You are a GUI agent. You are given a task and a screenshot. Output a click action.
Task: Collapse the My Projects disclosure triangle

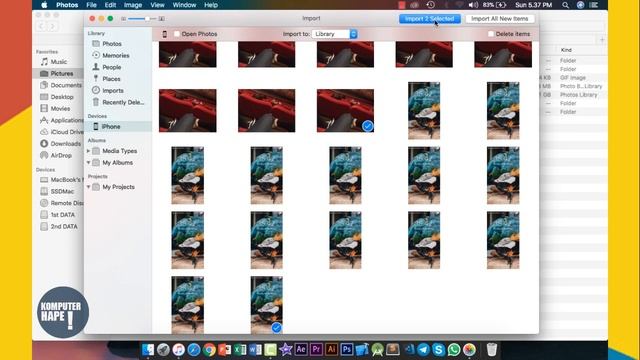pos(88,187)
